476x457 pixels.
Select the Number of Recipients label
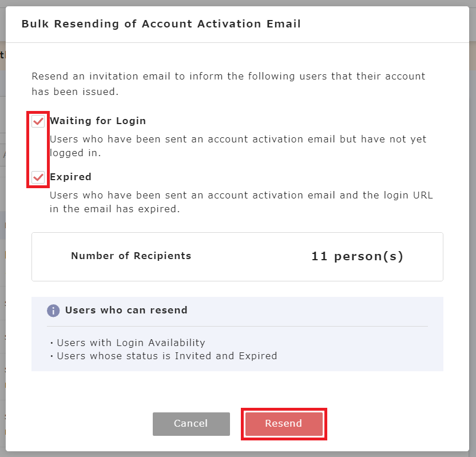click(x=131, y=256)
